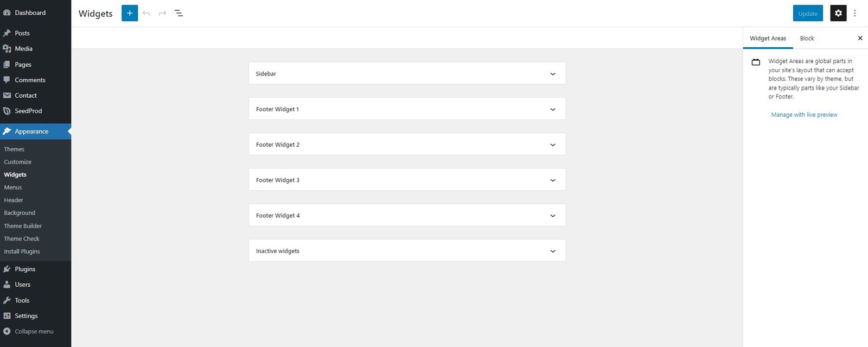Screen dimensions: 868x347
Task: Open Background submenu item
Action: (x=20, y=213)
